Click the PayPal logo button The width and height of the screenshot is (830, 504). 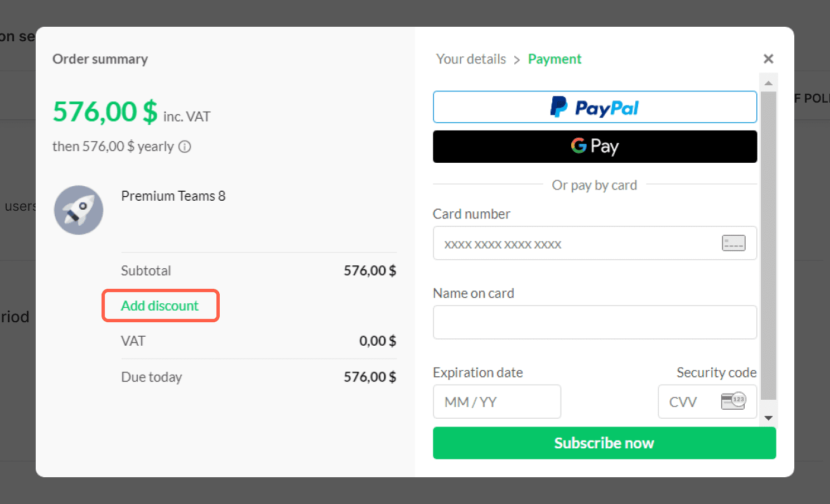point(595,107)
